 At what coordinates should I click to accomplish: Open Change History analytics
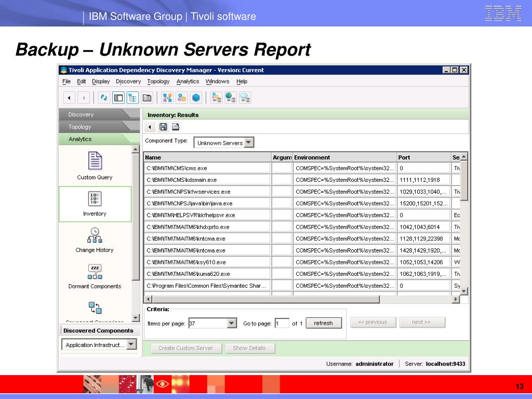click(x=95, y=240)
